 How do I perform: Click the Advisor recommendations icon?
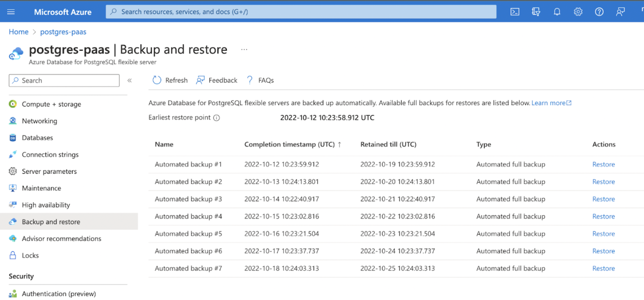click(13, 238)
